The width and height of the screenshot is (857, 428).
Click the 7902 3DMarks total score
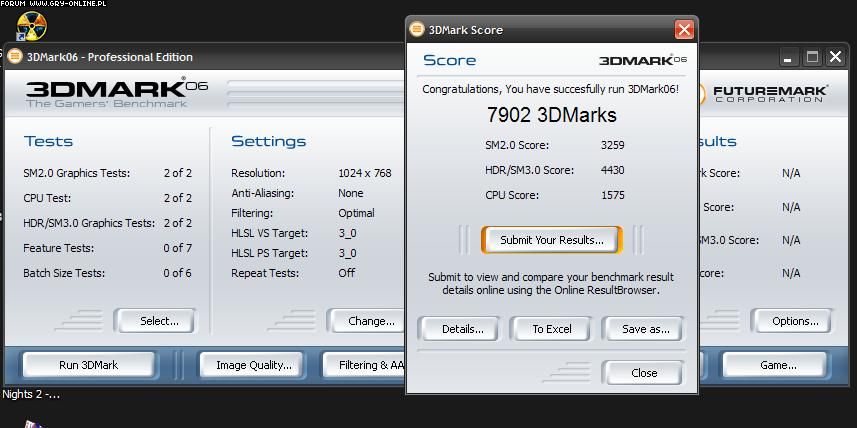(x=551, y=115)
